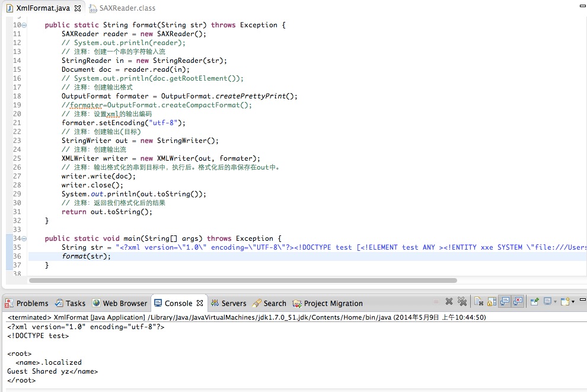This screenshot has width=587, height=392.
Task: Switch to the XmlFormat.java editor tab
Action: pyautogui.click(x=43, y=8)
